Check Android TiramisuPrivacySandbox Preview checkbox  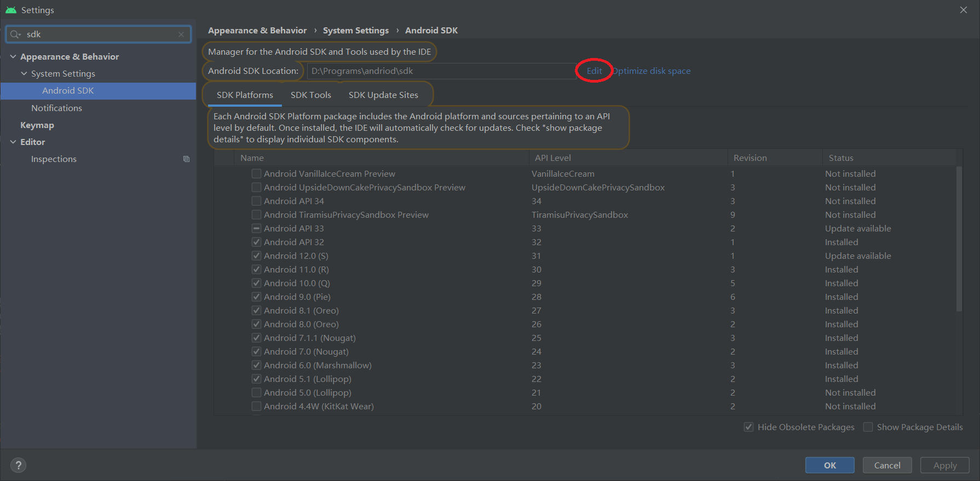256,215
